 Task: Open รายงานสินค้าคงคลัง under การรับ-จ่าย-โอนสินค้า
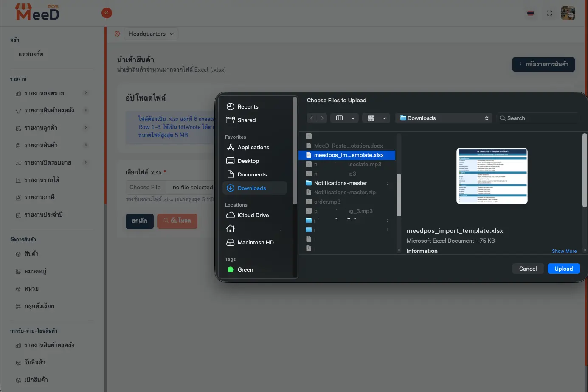click(x=49, y=345)
